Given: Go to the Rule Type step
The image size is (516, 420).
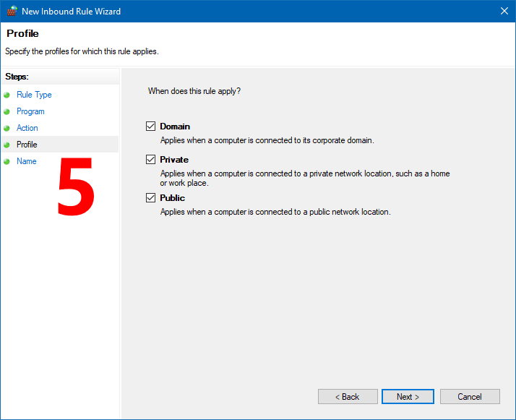Looking at the screenshot, I should [x=34, y=95].
